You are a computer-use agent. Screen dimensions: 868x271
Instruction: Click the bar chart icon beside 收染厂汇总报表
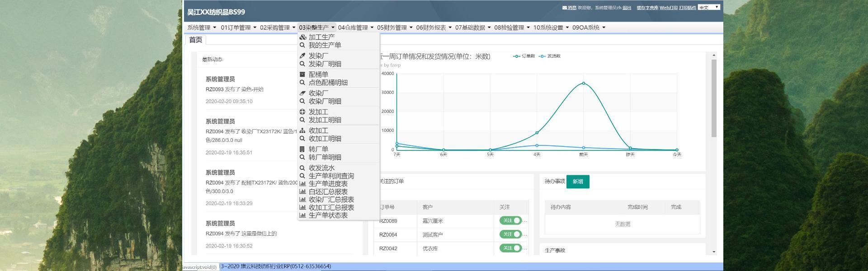coord(302,200)
